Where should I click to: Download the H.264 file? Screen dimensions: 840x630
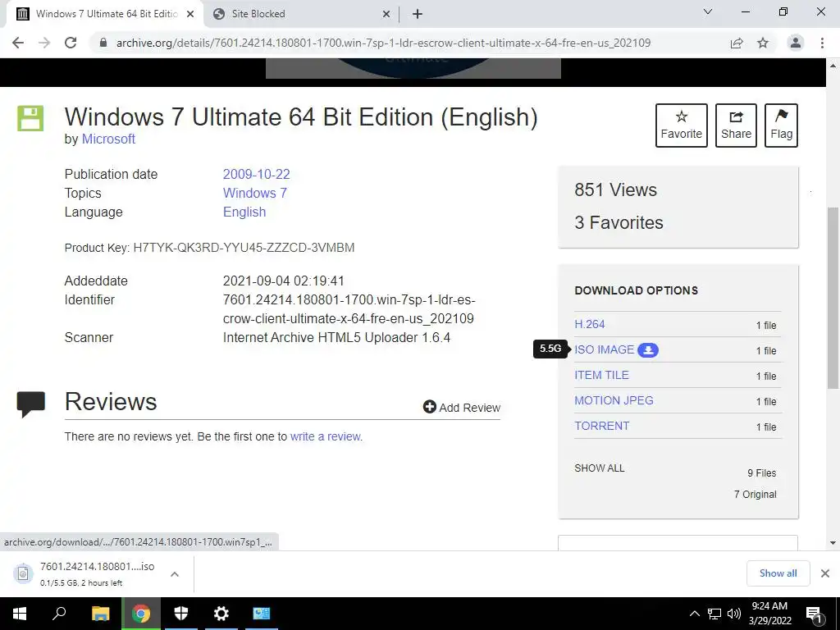click(589, 324)
